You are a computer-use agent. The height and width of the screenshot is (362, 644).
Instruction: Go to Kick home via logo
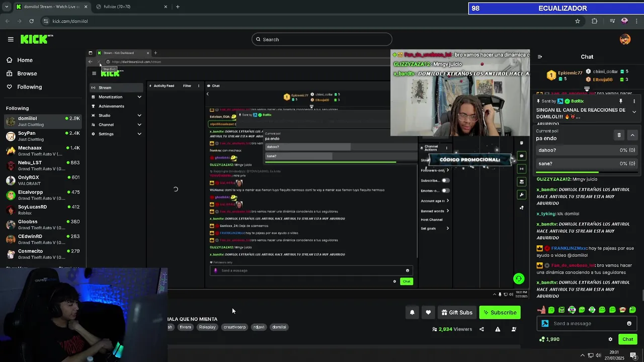(x=36, y=39)
